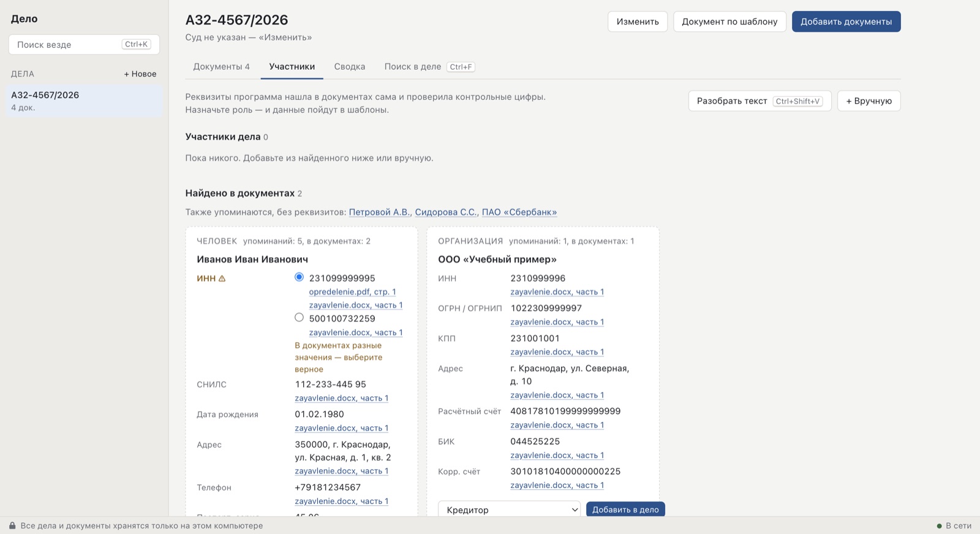Screen dimensions: 980x534
Task: Open zayavlenie.docx link under КПП value
Action: click(557, 352)
